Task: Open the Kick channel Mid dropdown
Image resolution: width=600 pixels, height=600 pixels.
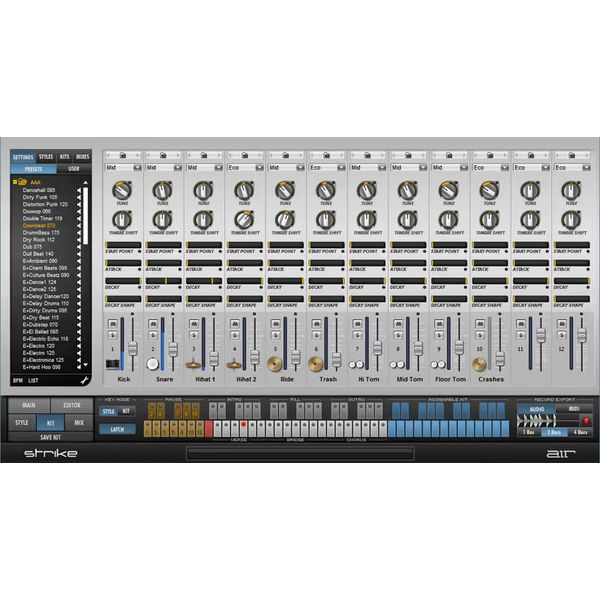Action: tap(122, 168)
